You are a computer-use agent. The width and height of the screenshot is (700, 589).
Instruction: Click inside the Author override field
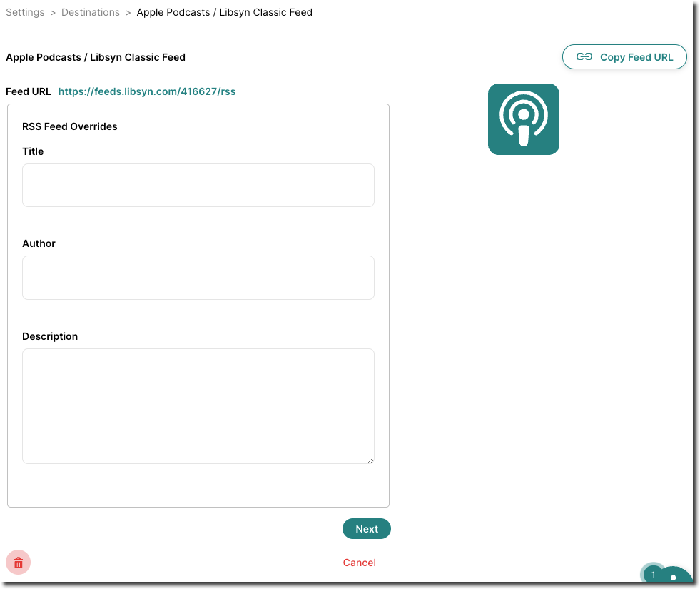click(x=198, y=277)
